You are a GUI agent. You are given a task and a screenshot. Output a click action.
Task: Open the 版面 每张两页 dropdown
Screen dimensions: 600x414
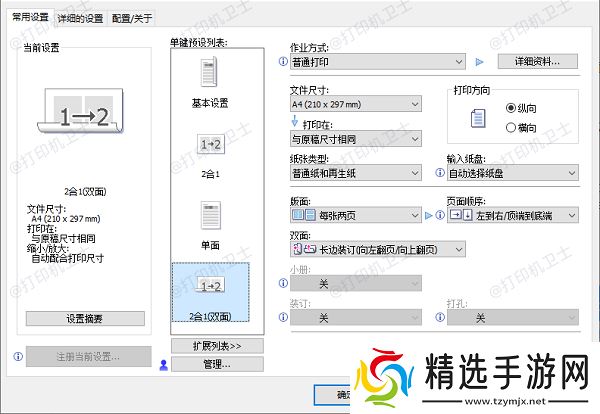click(x=356, y=215)
